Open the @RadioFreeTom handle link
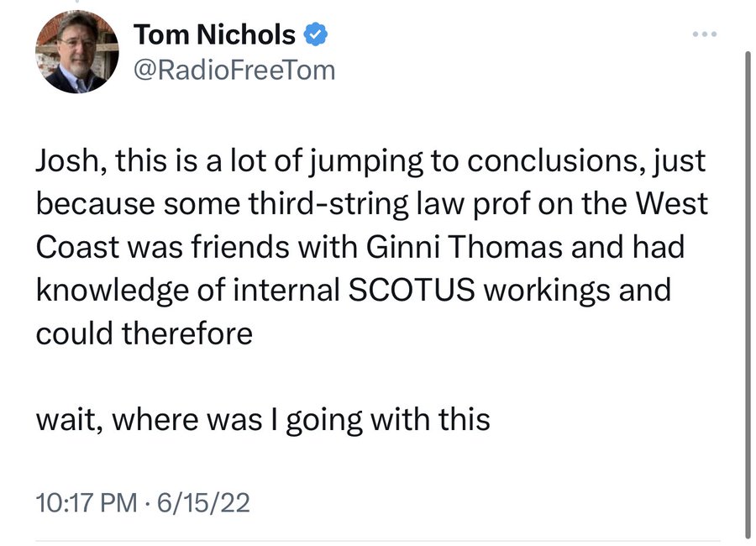Screen dimensions: 756x546 pos(234,70)
